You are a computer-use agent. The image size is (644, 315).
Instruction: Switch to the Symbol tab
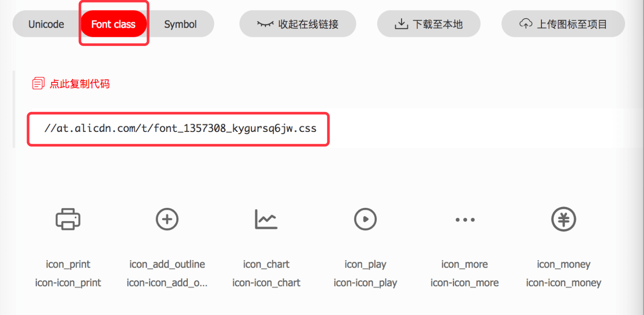click(x=180, y=24)
